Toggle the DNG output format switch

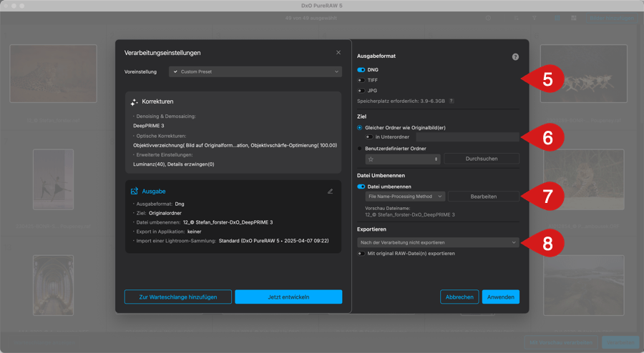(x=361, y=70)
